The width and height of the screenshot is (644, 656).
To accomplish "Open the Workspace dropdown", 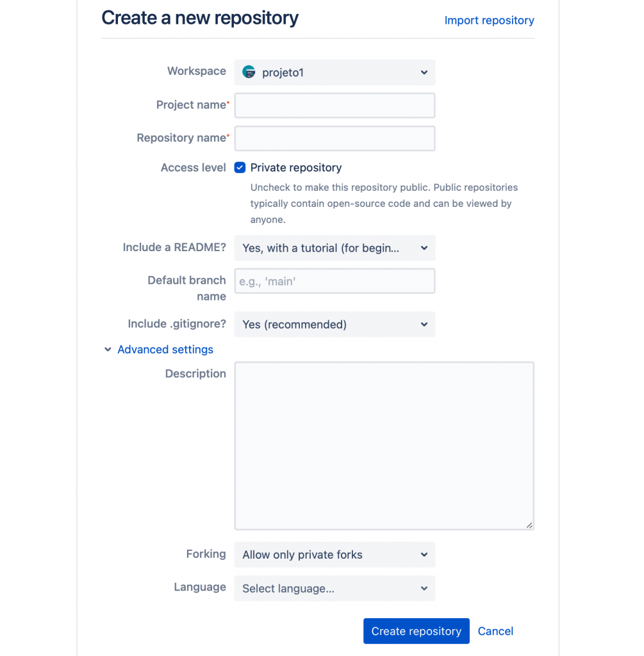I will tap(334, 72).
